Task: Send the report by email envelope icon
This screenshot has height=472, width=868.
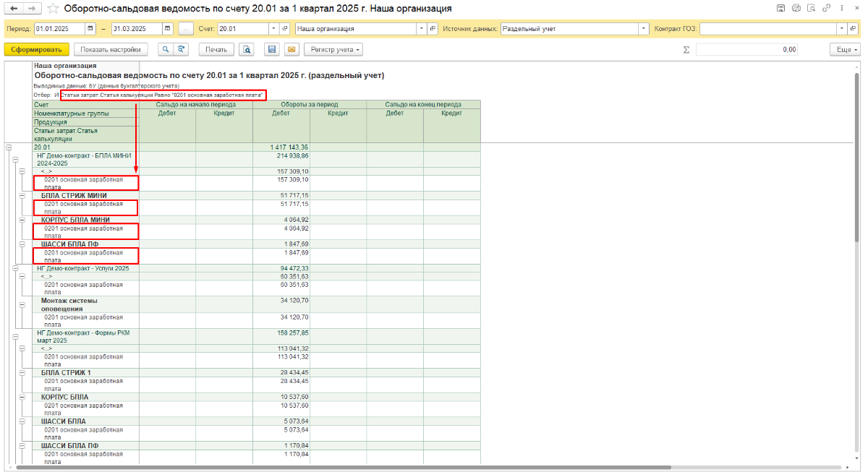Action: (x=292, y=50)
